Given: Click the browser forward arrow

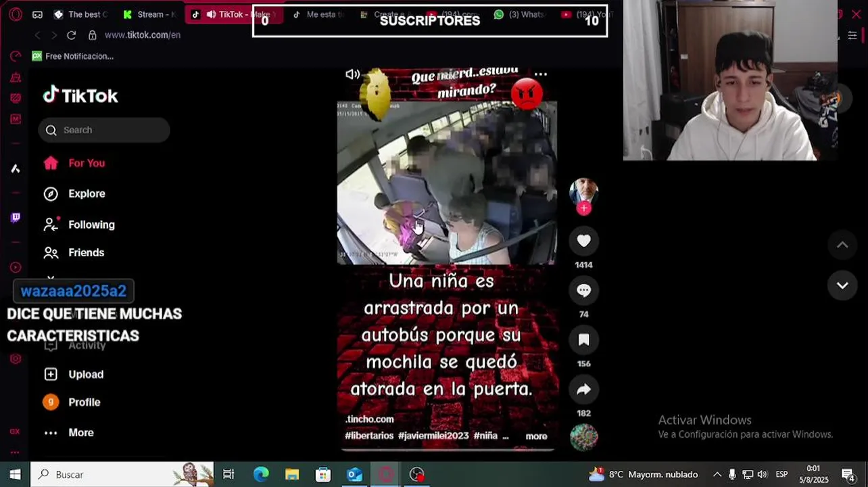Looking at the screenshot, I should [54, 35].
